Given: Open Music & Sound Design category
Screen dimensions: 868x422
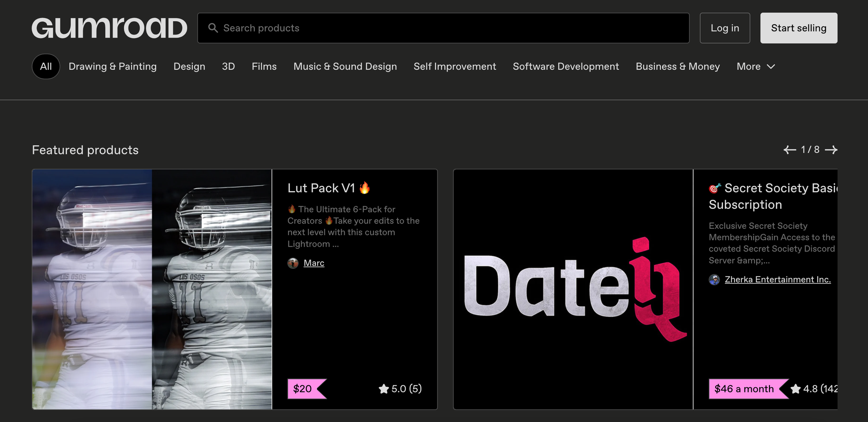Looking at the screenshot, I should [x=345, y=66].
